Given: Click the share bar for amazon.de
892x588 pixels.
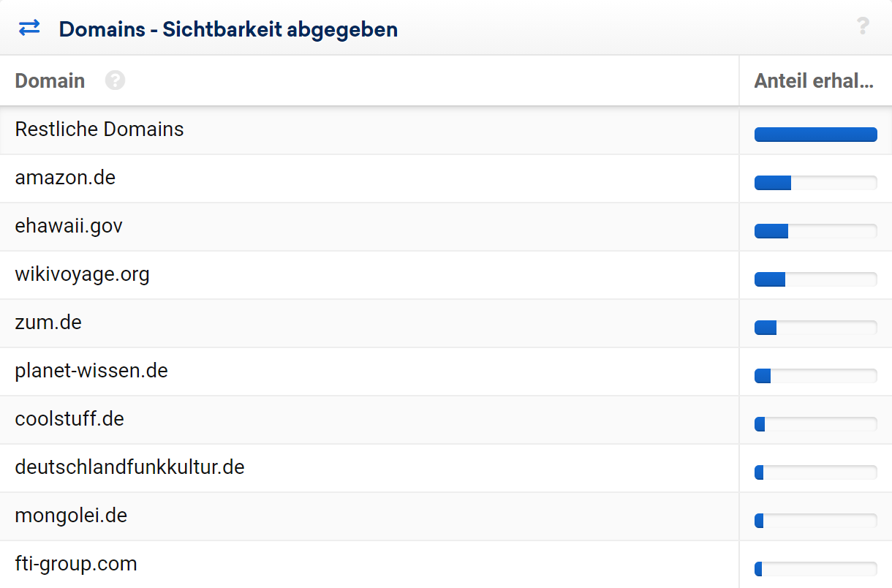Looking at the screenshot, I should 815,183.
